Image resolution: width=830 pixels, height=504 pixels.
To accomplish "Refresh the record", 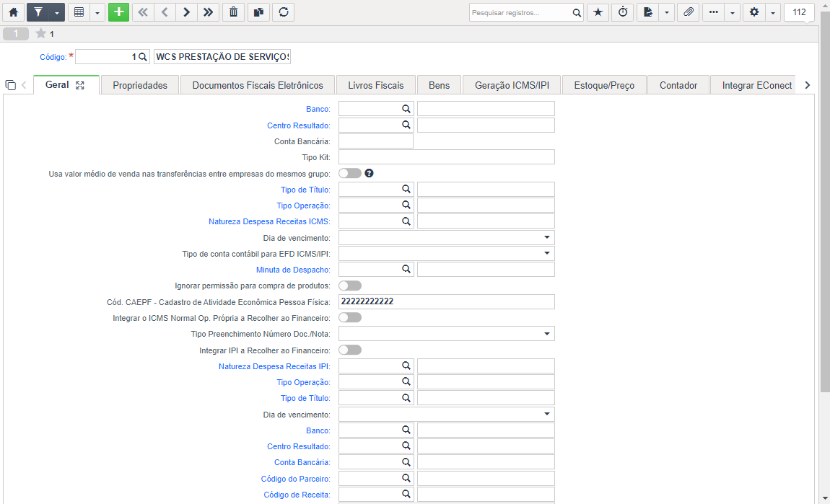I will point(284,12).
